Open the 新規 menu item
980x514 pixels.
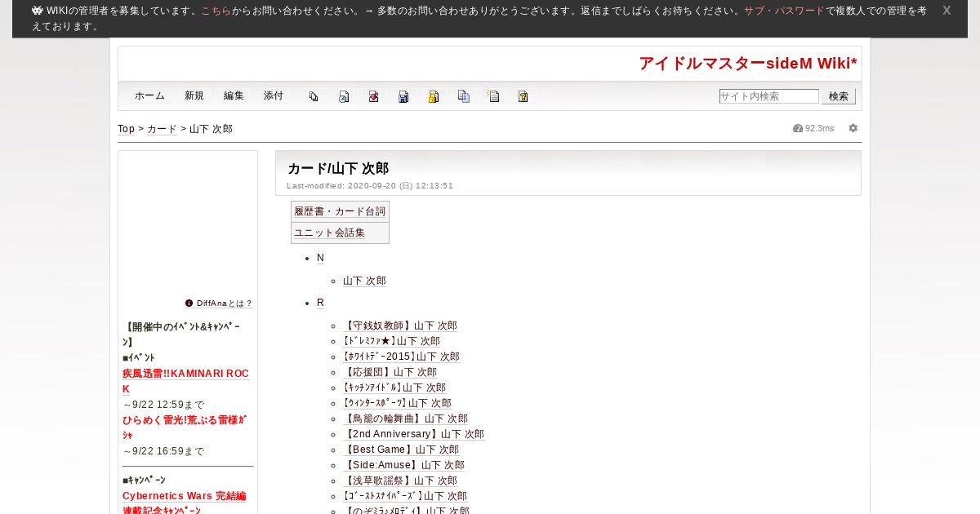click(194, 95)
